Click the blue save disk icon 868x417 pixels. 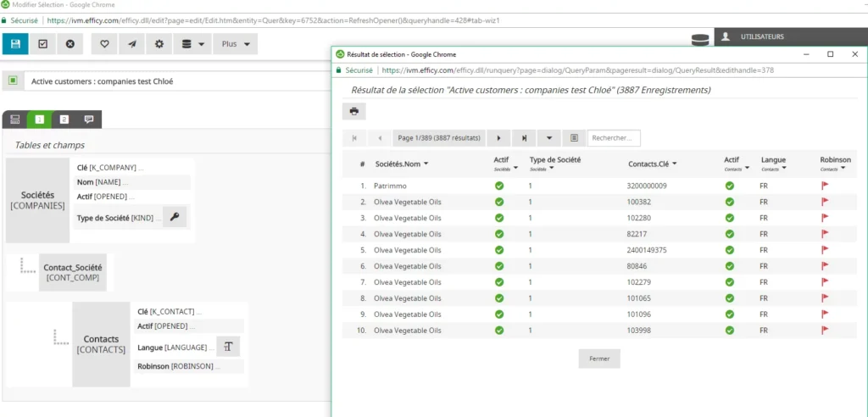[x=15, y=44]
